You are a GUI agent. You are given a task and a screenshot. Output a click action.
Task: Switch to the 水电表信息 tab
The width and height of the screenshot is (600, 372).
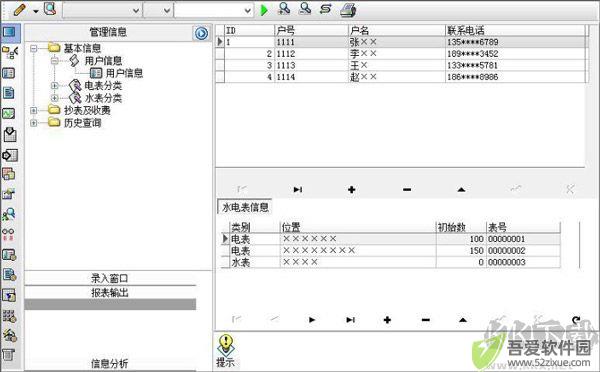pyautogui.click(x=245, y=207)
